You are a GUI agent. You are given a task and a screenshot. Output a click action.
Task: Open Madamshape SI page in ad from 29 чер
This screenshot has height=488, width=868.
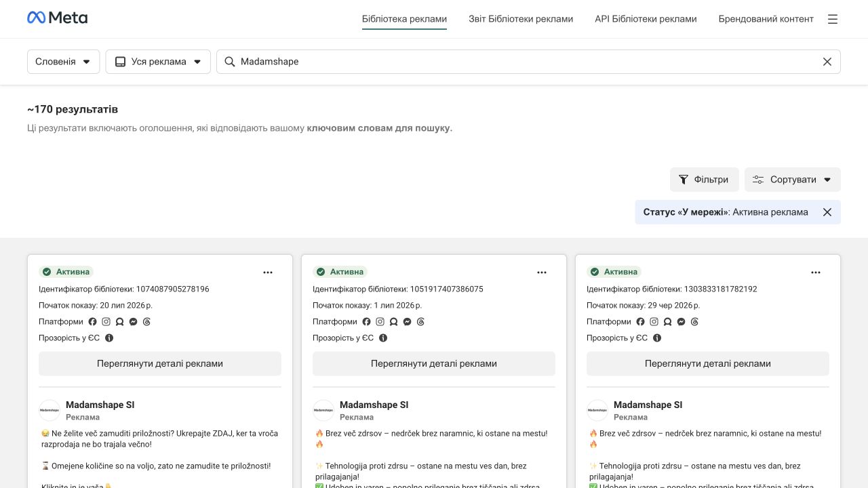pyautogui.click(x=648, y=405)
